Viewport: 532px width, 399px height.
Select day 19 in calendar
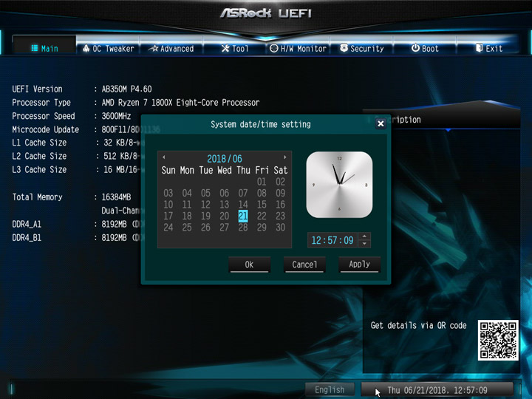coord(205,216)
